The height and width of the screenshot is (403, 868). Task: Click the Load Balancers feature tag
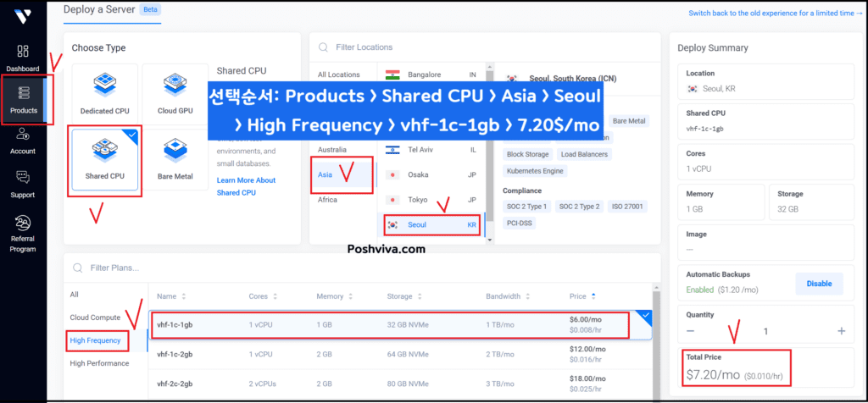coord(584,154)
